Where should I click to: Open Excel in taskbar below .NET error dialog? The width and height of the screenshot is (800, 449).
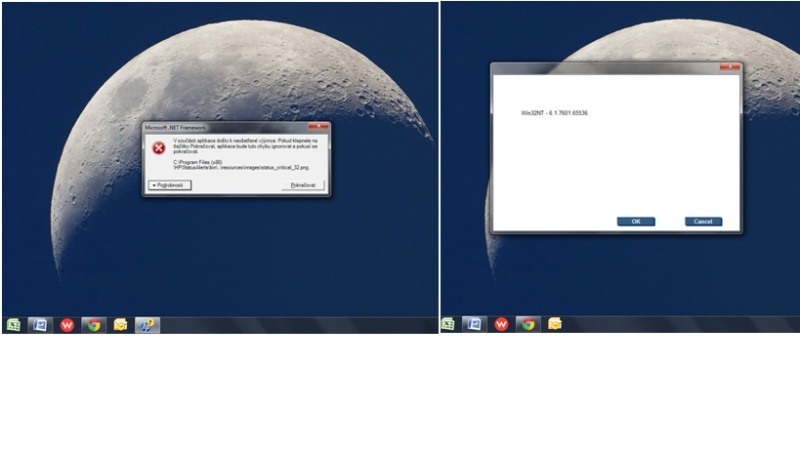click(13, 324)
